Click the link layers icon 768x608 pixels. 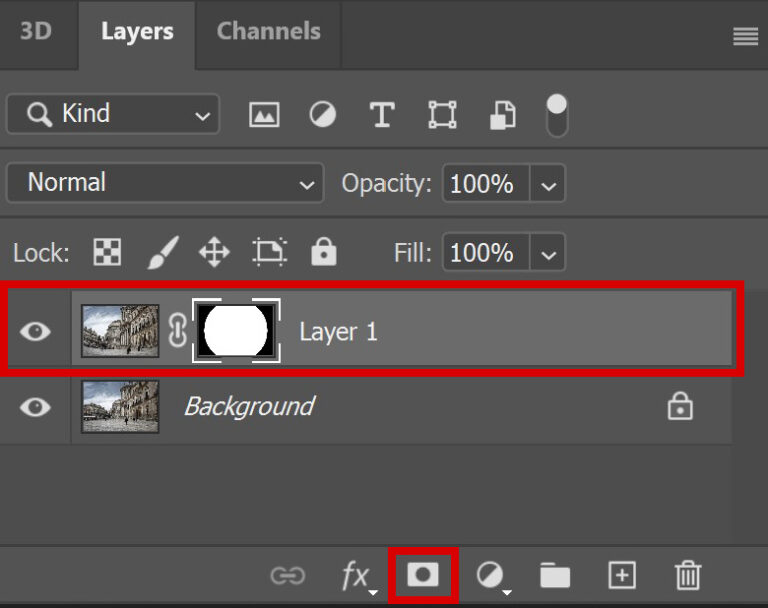point(288,575)
